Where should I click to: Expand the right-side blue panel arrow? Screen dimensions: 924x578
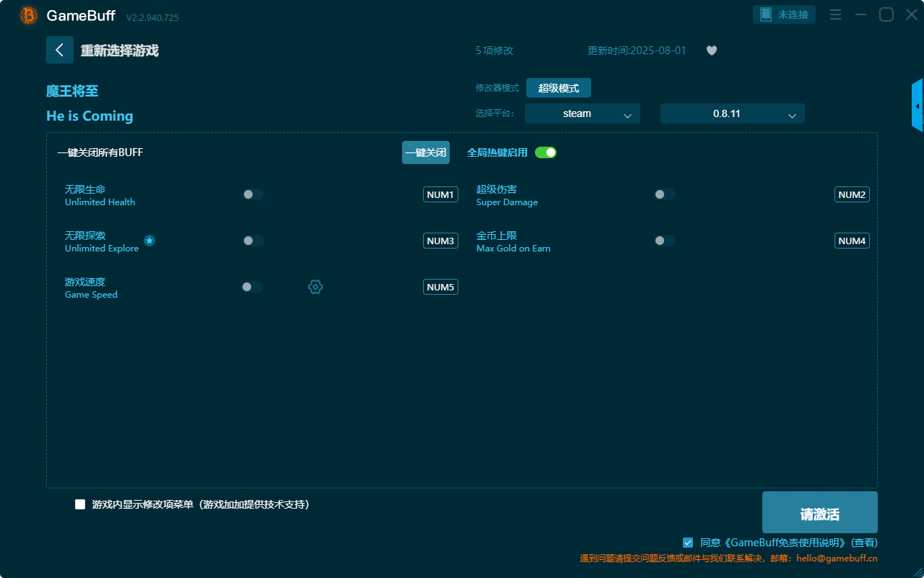point(918,105)
